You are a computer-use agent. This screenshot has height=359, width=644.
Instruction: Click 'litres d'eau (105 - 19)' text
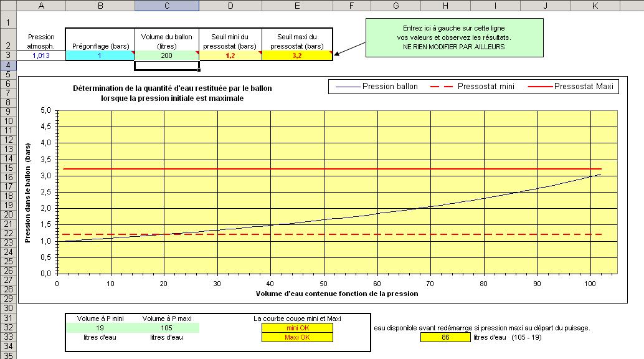(x=507, y=337)
